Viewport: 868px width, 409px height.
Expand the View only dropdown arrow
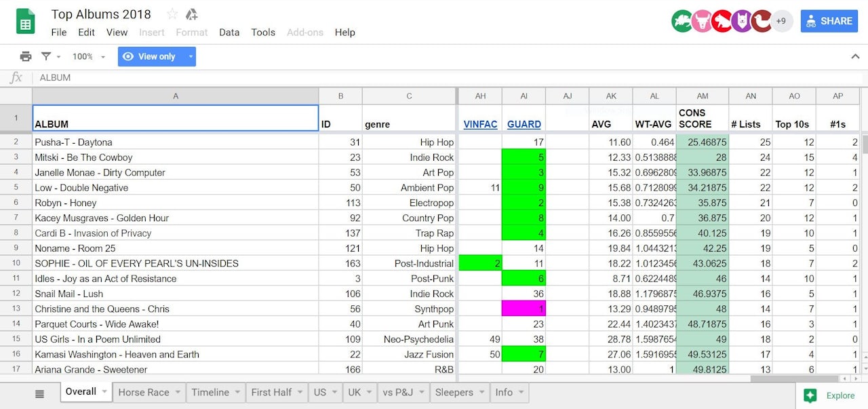click(x=191, y=57)
